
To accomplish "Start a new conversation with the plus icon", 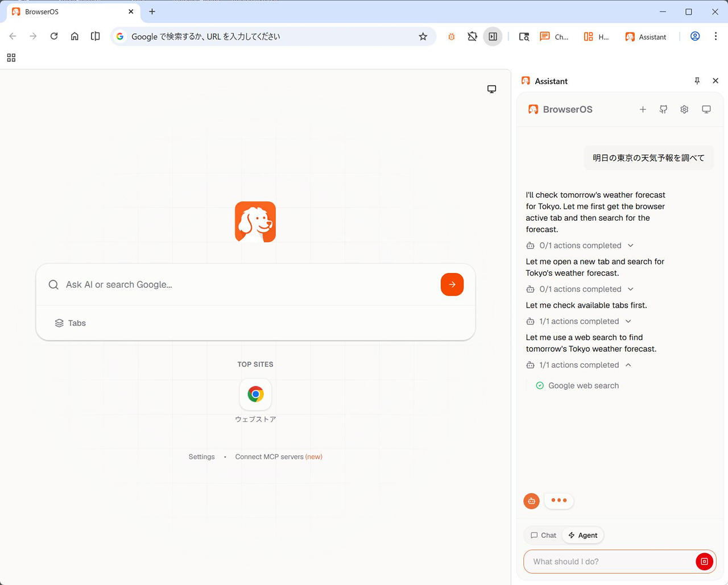I will point(642,109).
